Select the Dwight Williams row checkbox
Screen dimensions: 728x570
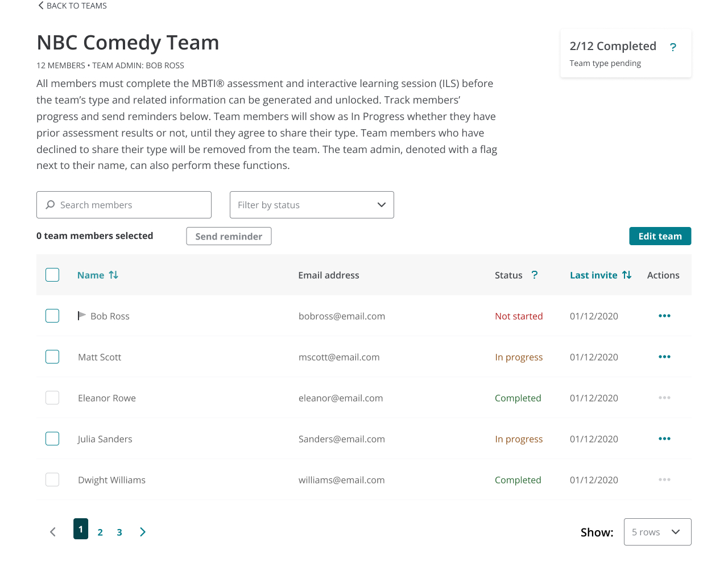tap(52, 480)
